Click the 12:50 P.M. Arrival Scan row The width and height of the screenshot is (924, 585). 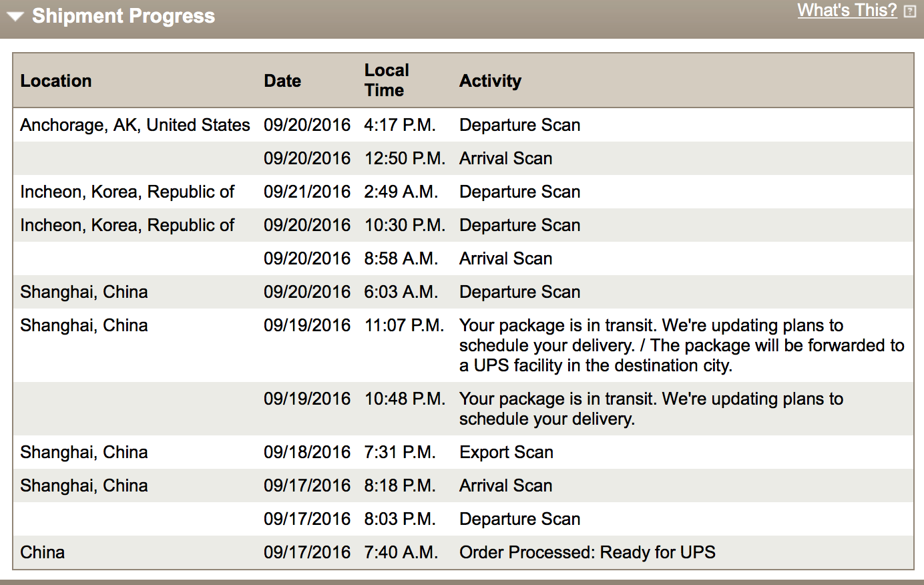[x=463, y=158]
